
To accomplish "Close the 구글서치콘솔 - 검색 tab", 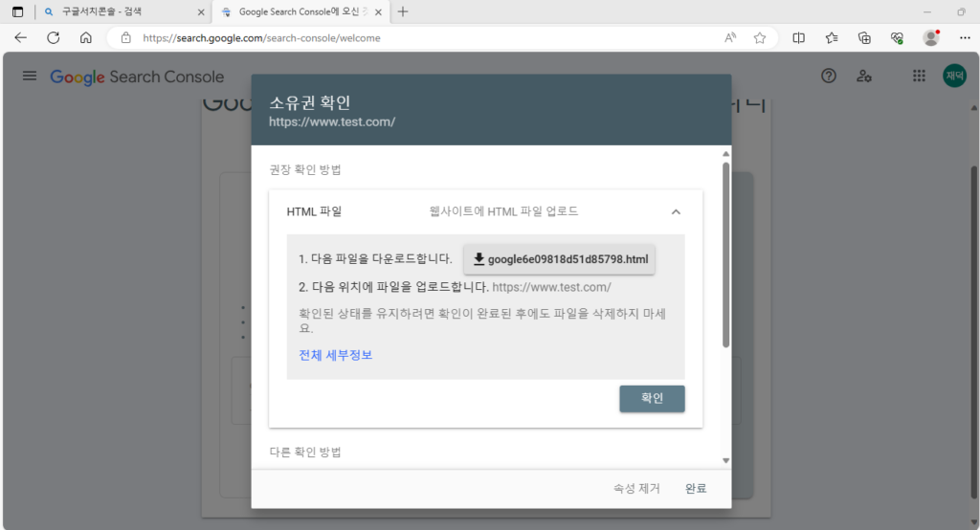I will pyautogui.click(x=201, y=11).
